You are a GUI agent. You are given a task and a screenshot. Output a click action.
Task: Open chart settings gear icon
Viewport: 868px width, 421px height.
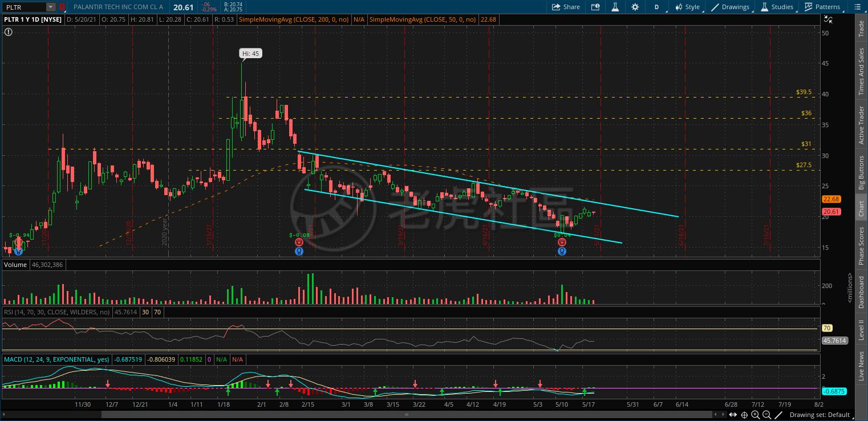pos(635,7)
